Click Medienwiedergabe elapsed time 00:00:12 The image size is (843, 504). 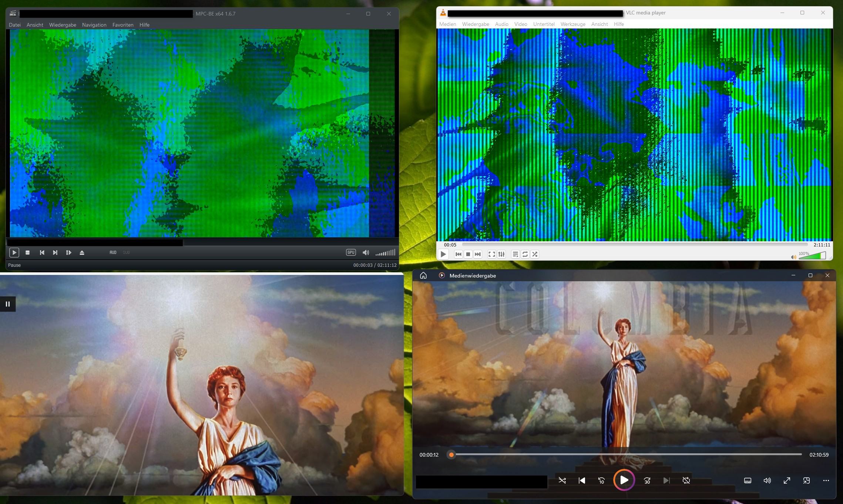pos(429,455)
